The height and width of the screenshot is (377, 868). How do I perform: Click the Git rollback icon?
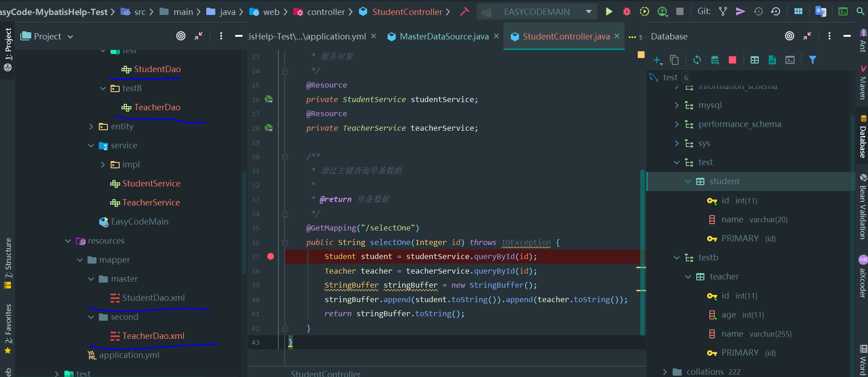tap(776, 11)
